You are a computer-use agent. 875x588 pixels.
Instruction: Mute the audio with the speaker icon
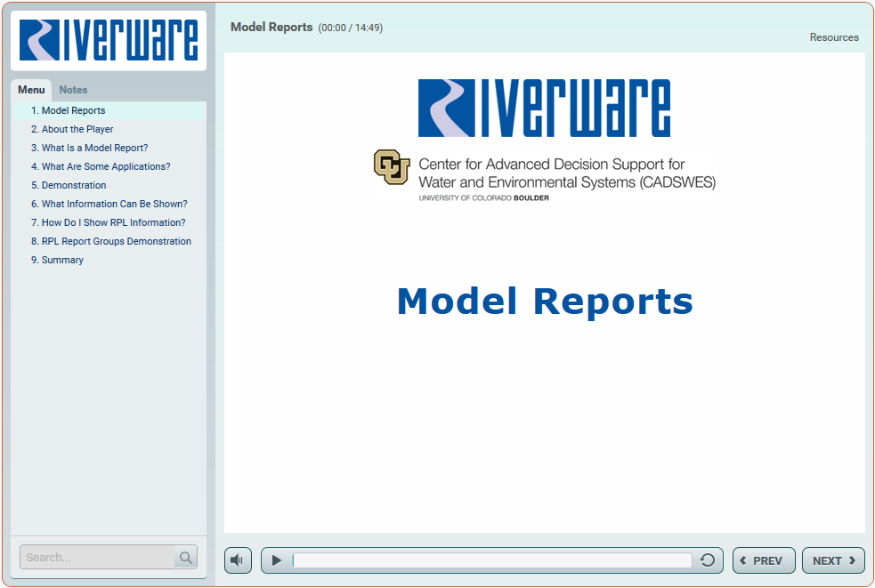pos(238,560)
